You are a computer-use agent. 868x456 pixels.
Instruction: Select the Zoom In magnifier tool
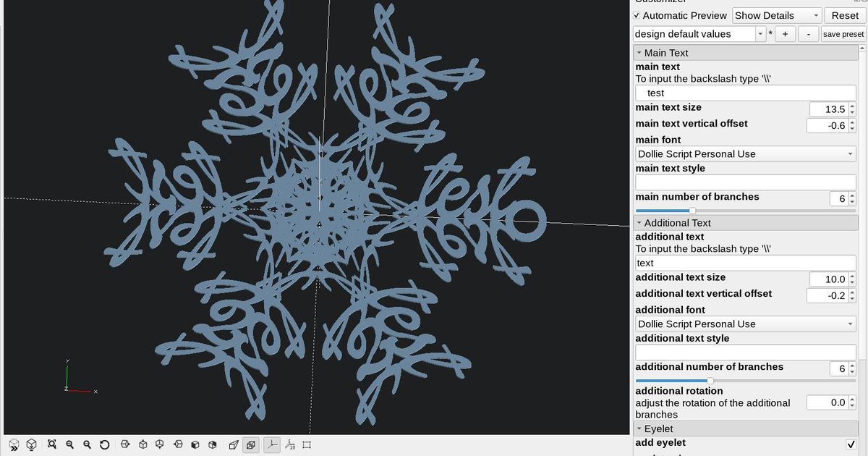click(x=69, y=444)
